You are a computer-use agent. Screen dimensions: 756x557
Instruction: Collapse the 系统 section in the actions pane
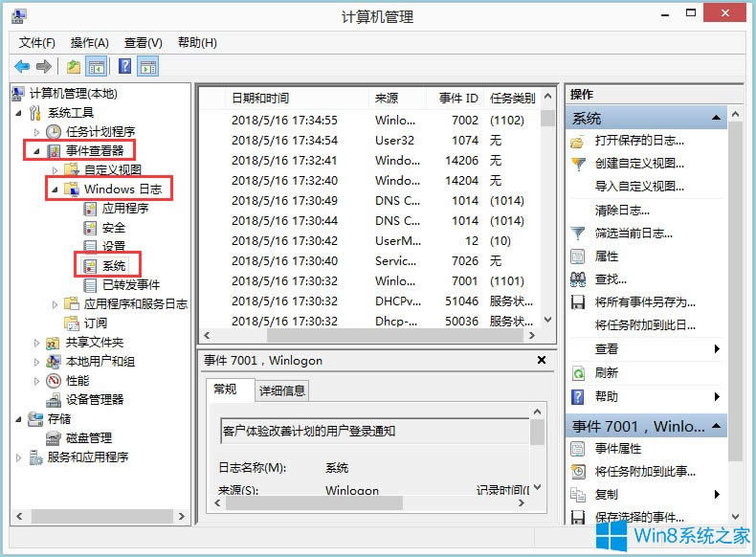point(716,119)
